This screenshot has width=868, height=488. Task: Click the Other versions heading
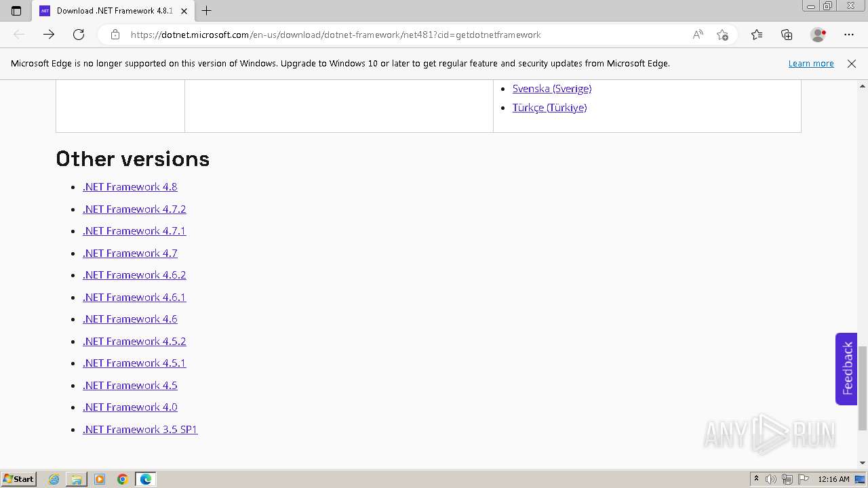click(133, 159)
